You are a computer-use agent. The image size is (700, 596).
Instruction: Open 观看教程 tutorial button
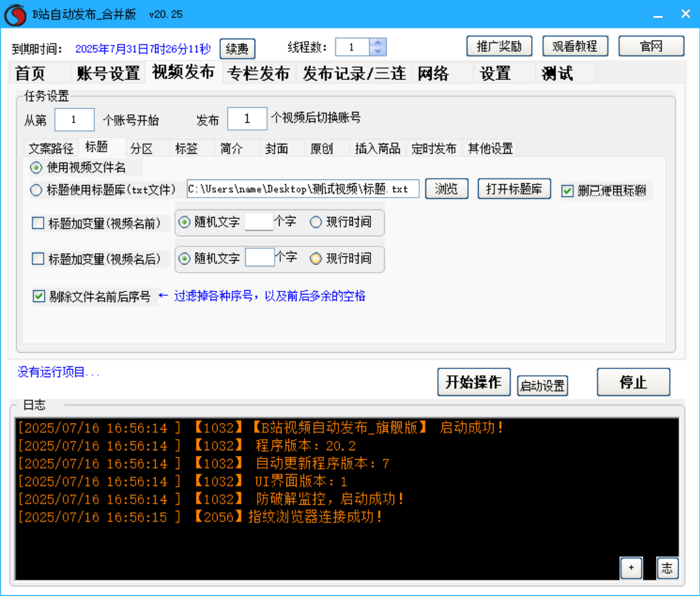point(575,46)
